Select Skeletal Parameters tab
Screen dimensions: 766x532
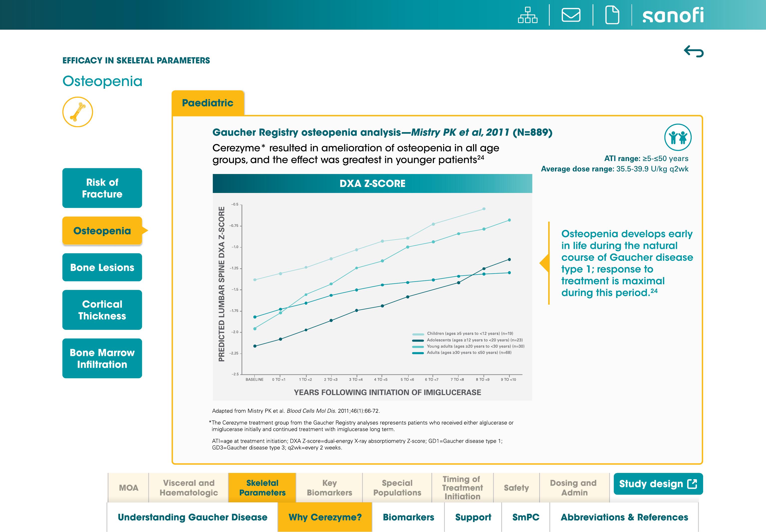point(262,488)
